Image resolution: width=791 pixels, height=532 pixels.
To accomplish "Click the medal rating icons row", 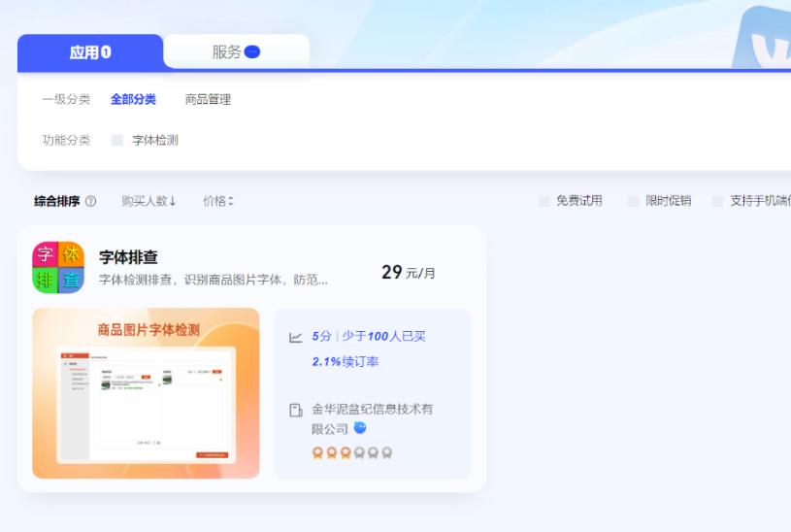I will point(351,453).
